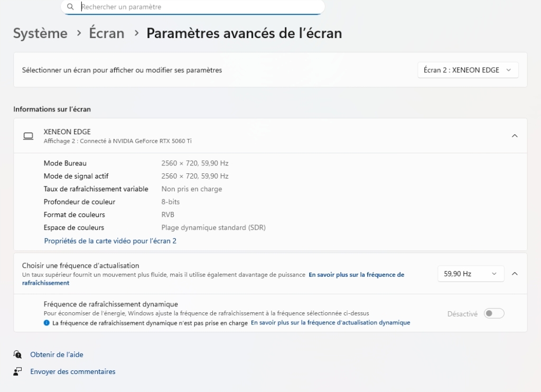Click the help icon beside Obtenir de l'aide
Viewport: 541px width, 392px height.
click(18, 354)
